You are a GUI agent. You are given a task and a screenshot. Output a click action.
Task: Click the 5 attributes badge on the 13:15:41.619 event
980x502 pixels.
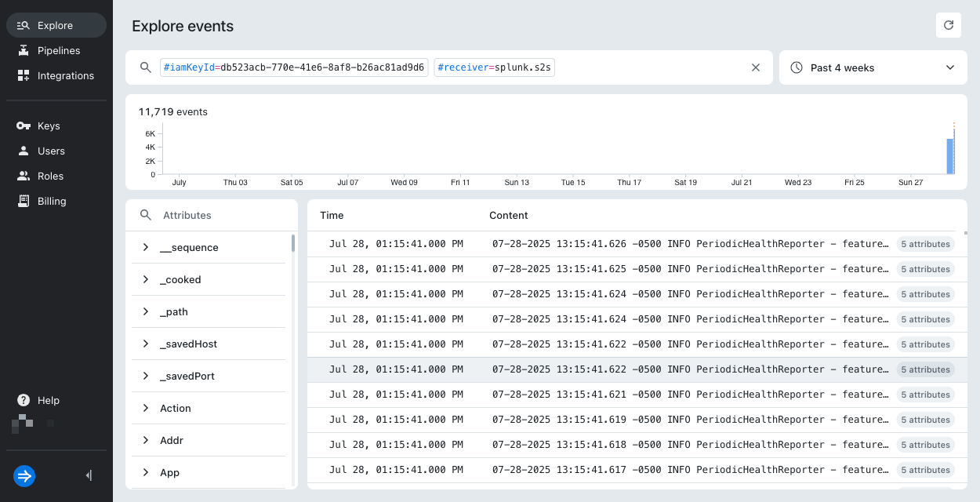click(x=925, y=420)
